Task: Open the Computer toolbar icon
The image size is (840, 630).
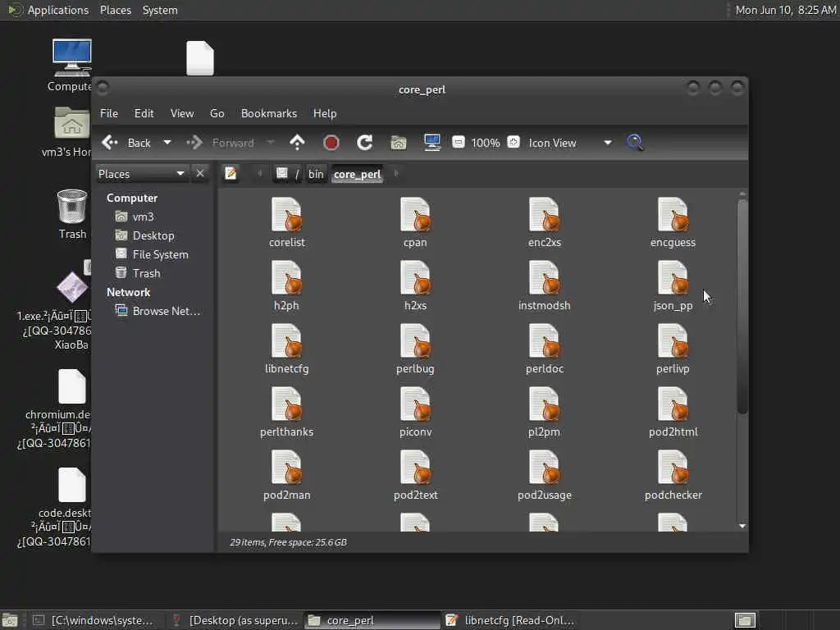Action: [x=431, y=143]
